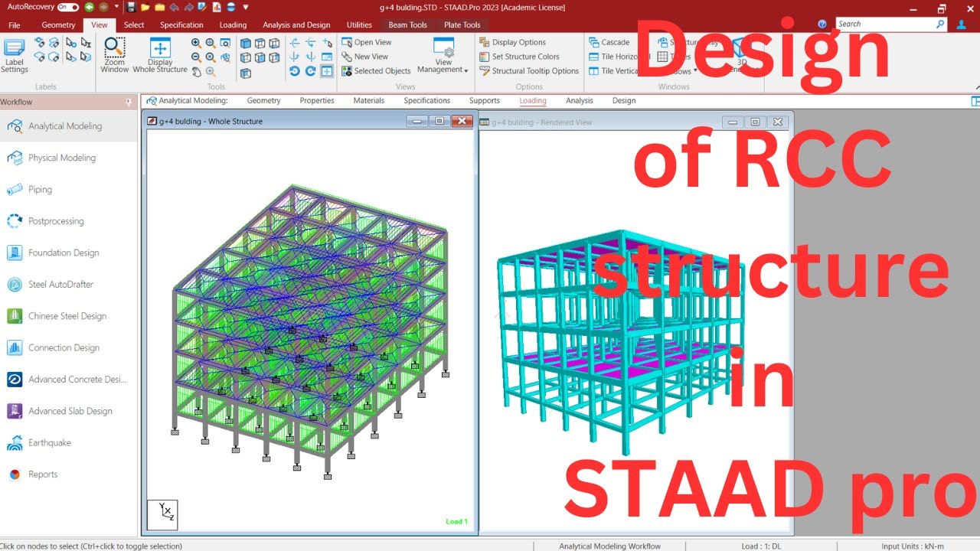980x551 pixels.
Task: Click the Open View icon
Action: coord(347,42)
